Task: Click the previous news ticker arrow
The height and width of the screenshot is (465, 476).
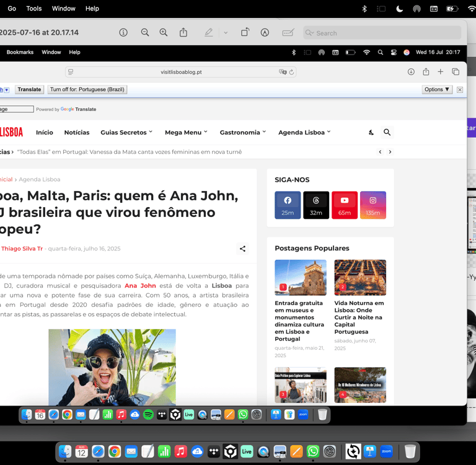Action: coord(380,152)
